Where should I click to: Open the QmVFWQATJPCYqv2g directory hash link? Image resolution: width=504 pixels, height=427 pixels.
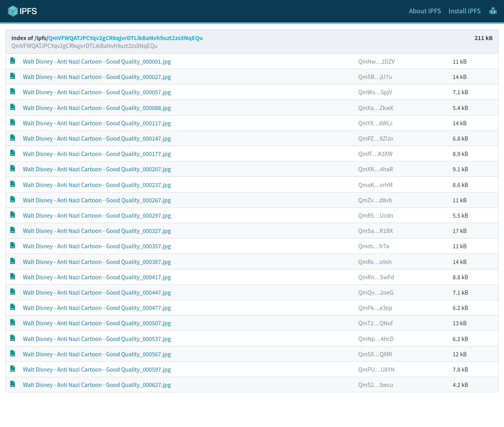126,38
